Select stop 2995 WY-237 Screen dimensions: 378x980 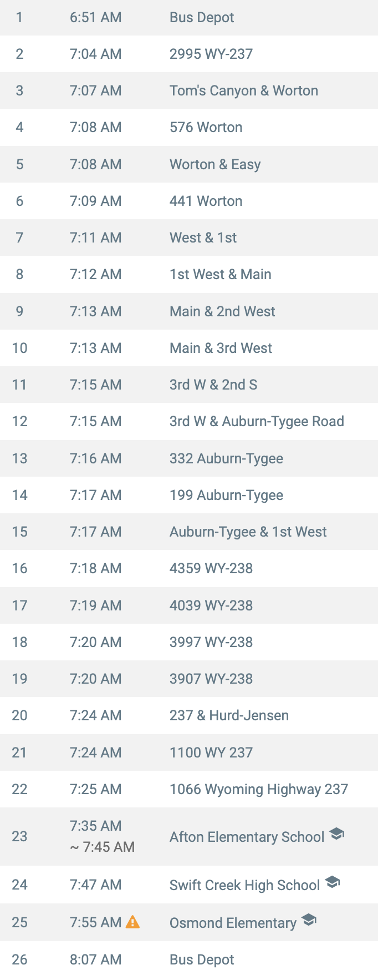(189, 54)
